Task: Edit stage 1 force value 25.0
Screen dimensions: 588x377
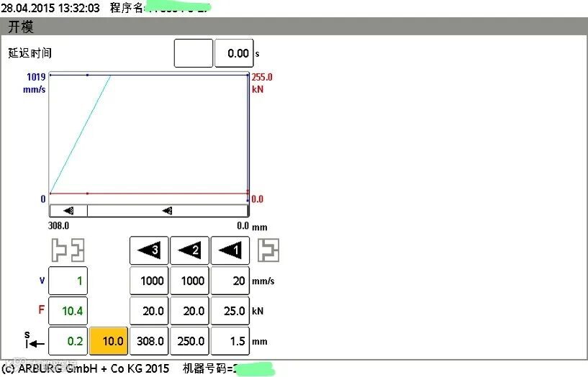Action: point(230,311)
